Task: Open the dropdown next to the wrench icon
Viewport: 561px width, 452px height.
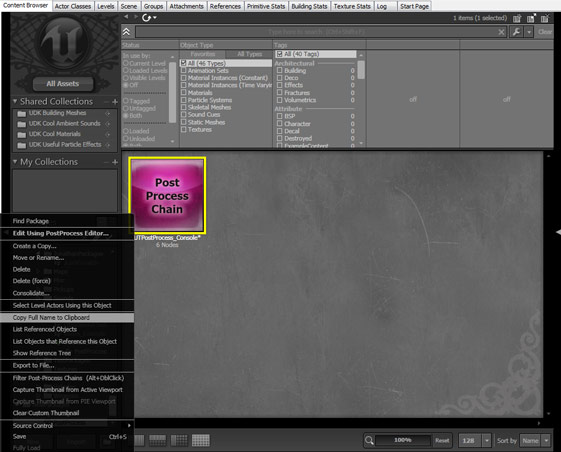Action: coord(529,32)
